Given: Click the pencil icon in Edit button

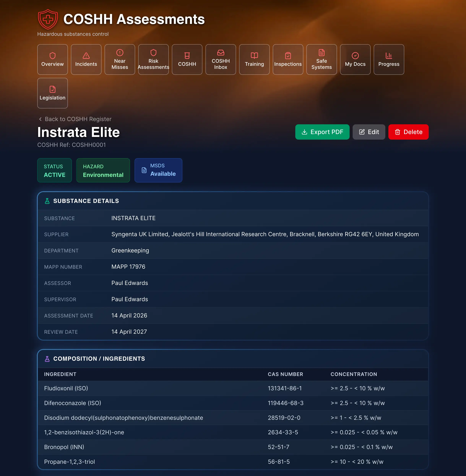Looking at the screenshot, I should coord(362,132).
